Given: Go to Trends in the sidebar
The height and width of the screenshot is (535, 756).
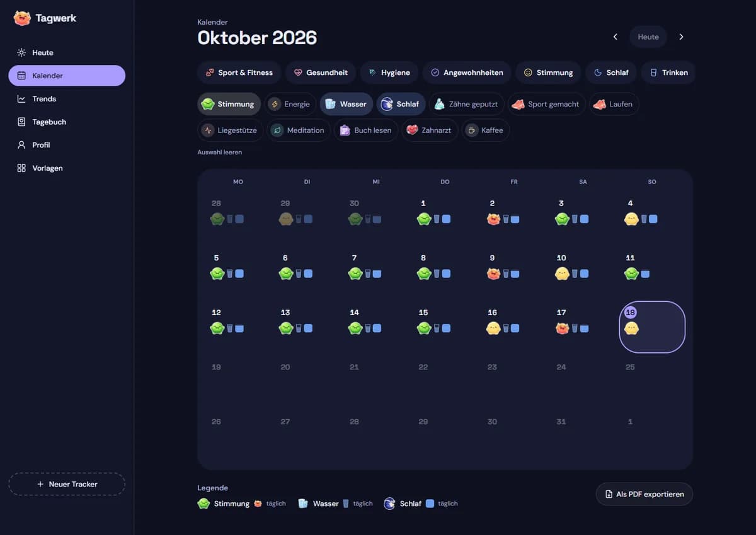Looking at the screenshot, I should tap(67, 99).
